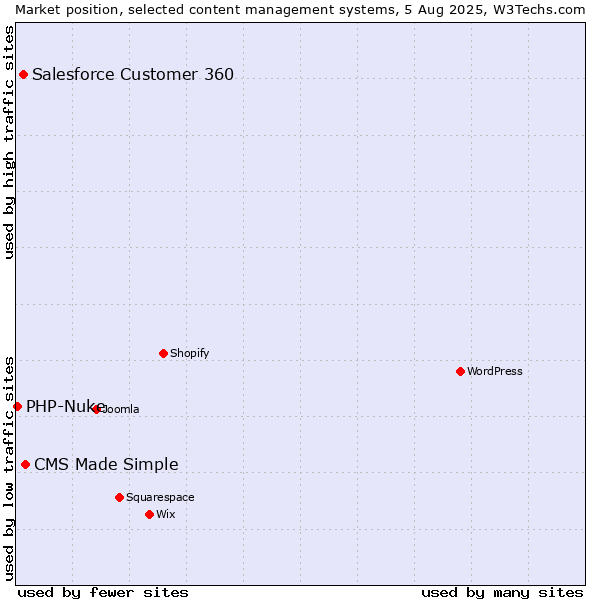The width and height of the screenshot is (600, 600).
Task: Click the Shopify red data point
Action: pyautogui.click(x=163, y=353)
